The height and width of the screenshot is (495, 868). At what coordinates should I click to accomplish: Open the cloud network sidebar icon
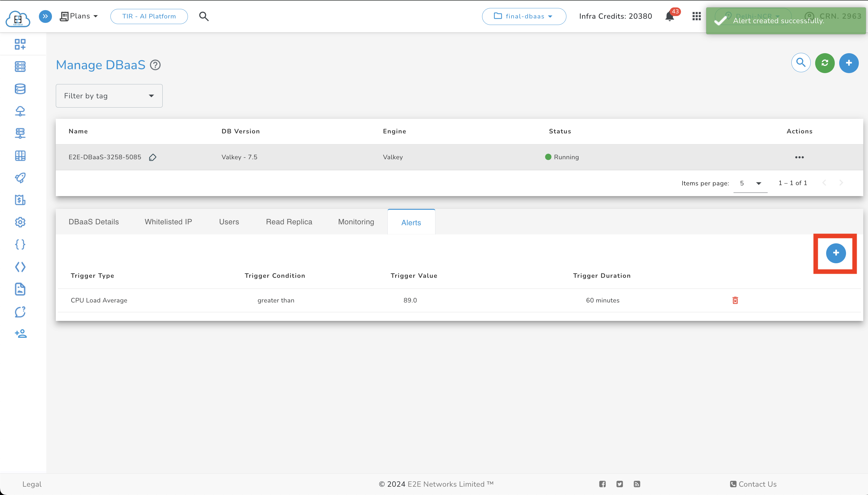[20, 111]
